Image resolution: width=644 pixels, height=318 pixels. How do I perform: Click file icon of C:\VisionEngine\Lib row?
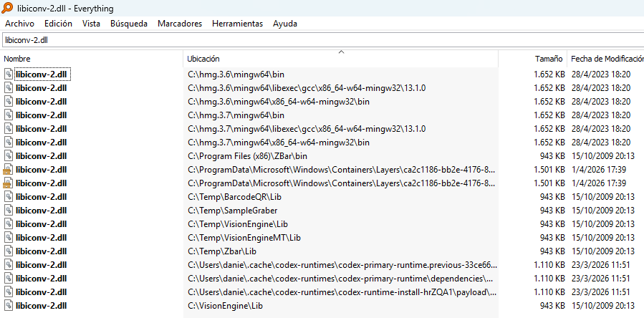9,305
